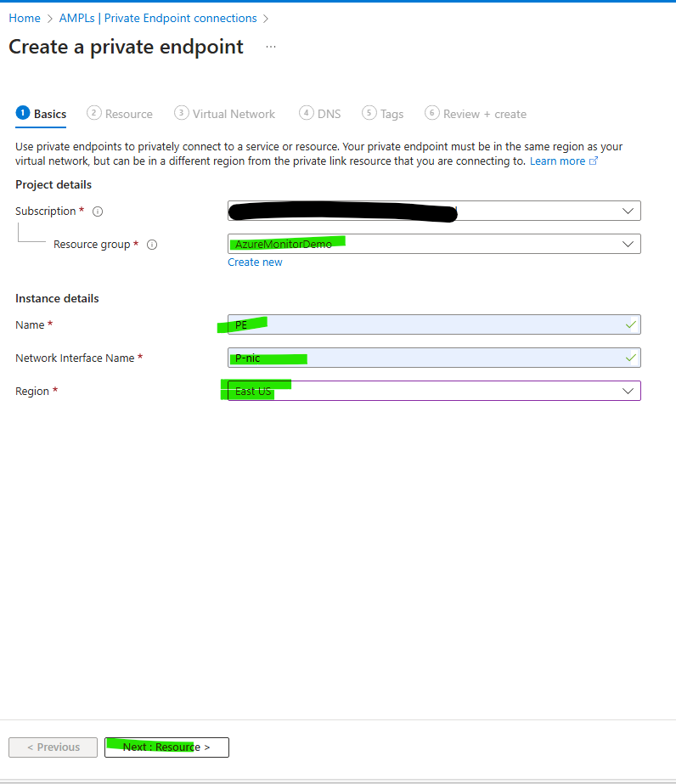The width and height of the screenshot is (676, 784).
Task: Click the Create new link
Action: (x=255, y=262)
